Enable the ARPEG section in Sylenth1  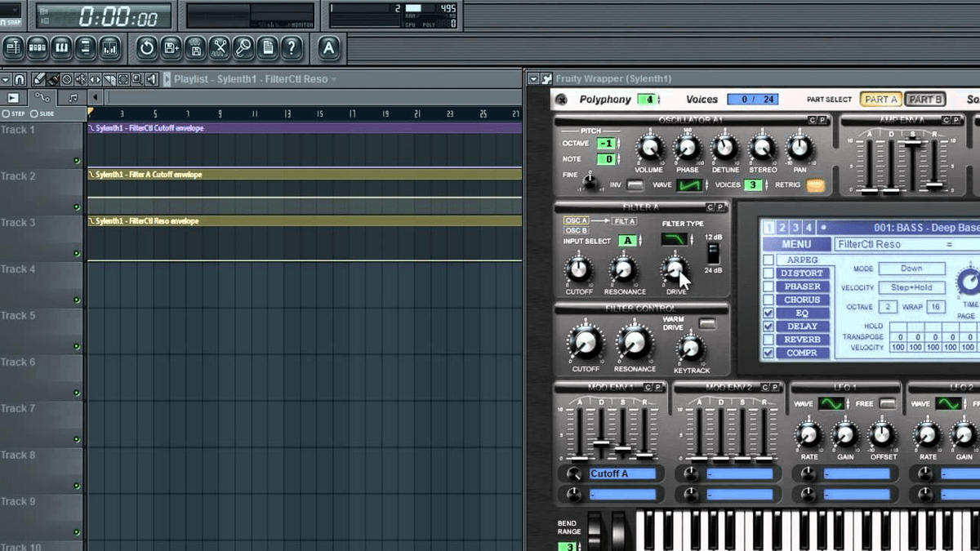[x=768, y=259]
